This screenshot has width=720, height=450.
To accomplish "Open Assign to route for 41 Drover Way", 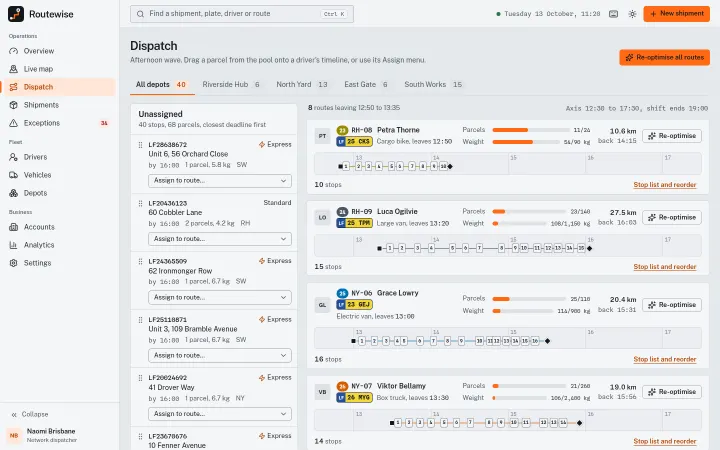I will [x=219, y=414].
